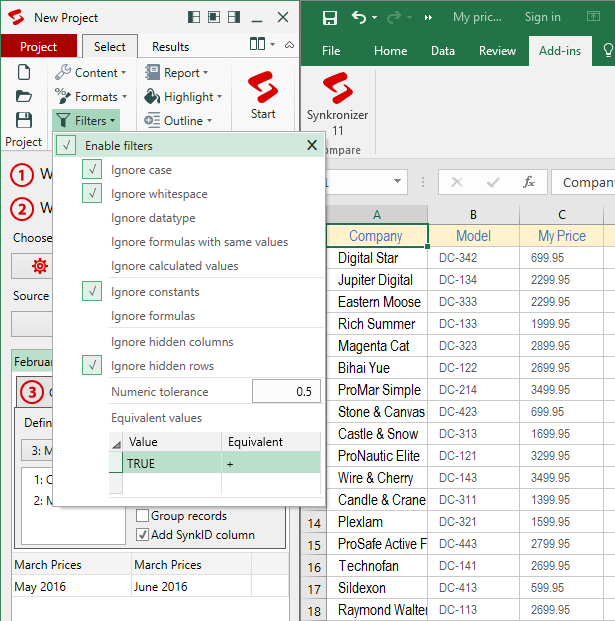Collapse the Synkronizer ribbon with caret
This screenshot has width=615, height=621.
(289, 45)
